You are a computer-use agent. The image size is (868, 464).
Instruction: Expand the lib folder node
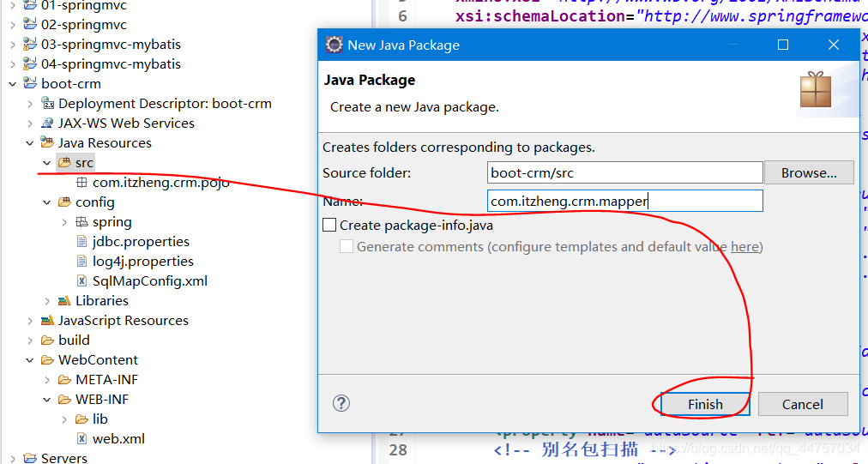point(64,419)
